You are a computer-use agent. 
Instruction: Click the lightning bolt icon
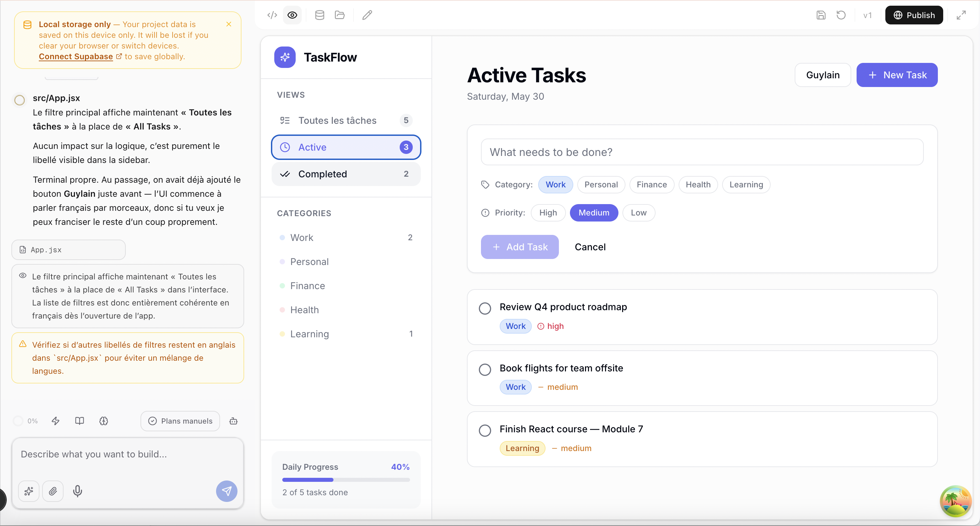[56, 421]
